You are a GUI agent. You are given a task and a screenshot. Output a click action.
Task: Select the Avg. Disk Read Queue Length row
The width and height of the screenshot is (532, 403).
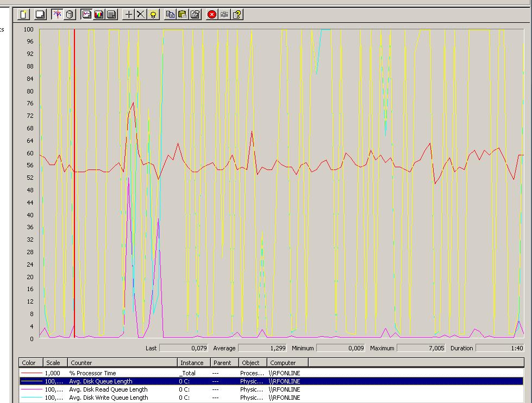108,389
